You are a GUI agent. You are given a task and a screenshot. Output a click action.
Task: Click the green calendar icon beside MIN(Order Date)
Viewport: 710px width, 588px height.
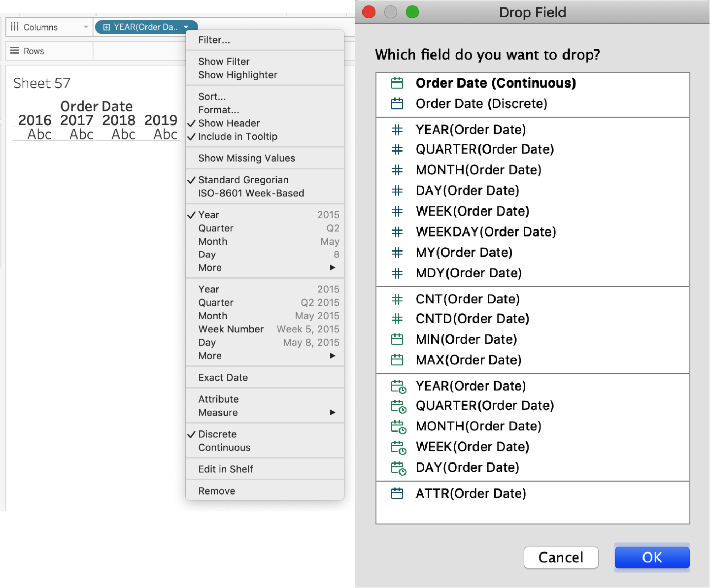tap(397, 339)
